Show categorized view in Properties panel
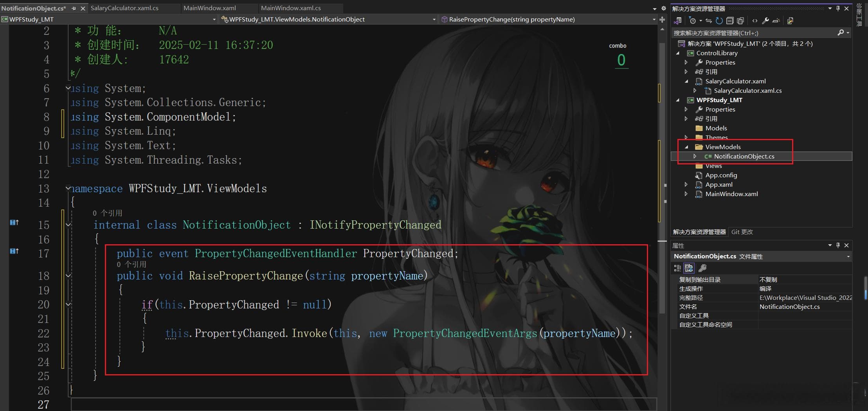Image resolution: width=868 pixels, height=411 pixels. point(677,268)
